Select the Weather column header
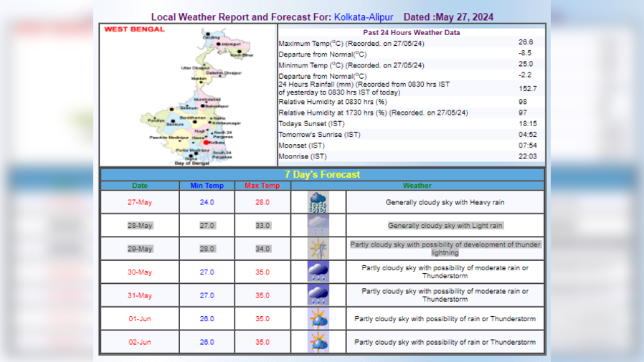 pos(417,186)
